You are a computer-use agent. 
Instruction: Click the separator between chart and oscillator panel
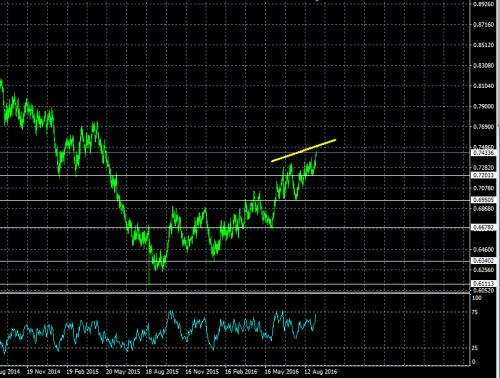coord(235,293)
